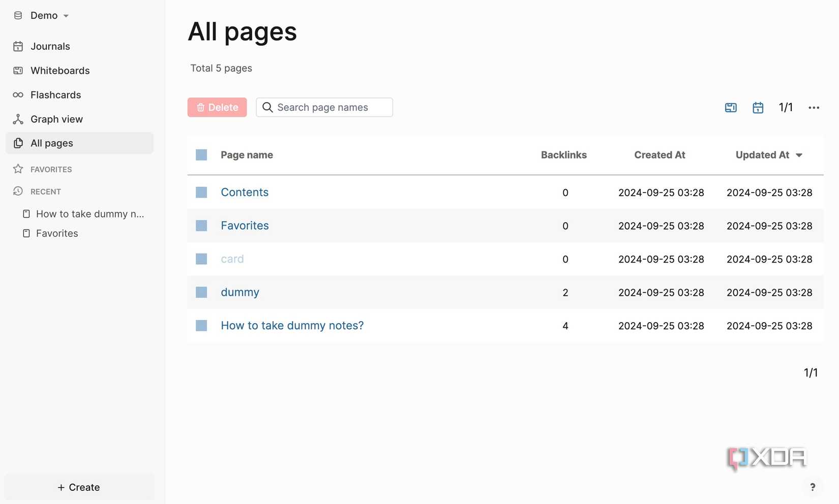Select the Whiteboards sidebar icon
This screenshot has width=839, height=504.
click(18, 71)
